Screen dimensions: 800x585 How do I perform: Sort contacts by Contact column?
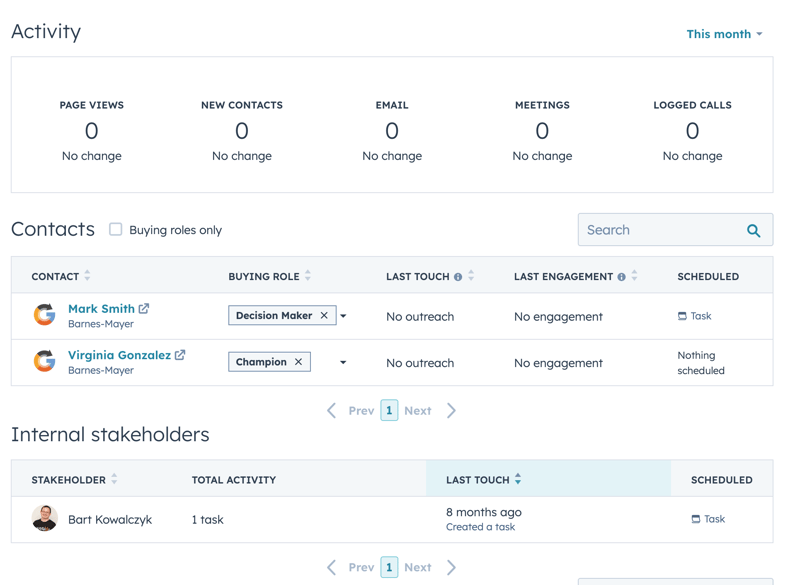pos(88,276)
